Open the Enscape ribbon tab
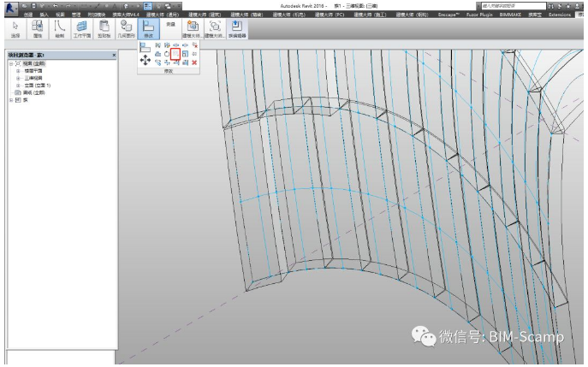This screenshot has height=367, width=588. 448,15
